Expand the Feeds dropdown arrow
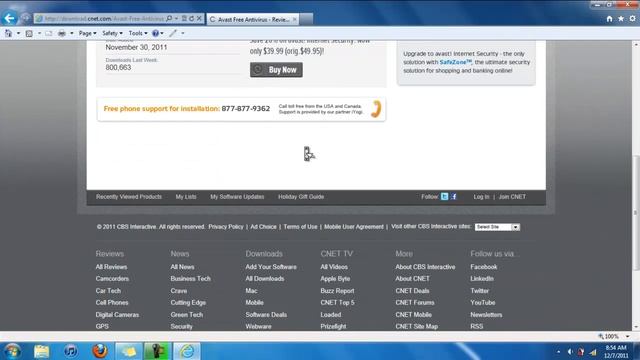Image resolution: width=640 pixels, height=360 pixels. (x=39, y=33)
